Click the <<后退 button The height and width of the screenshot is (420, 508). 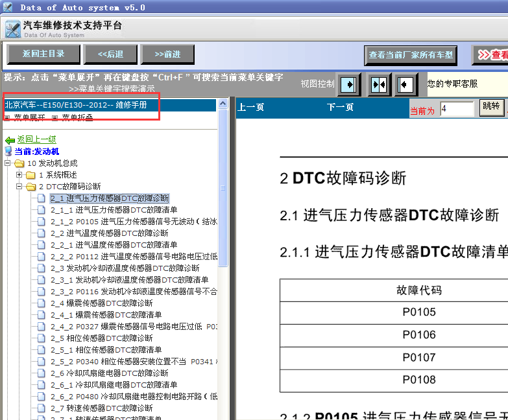(110, 54)
